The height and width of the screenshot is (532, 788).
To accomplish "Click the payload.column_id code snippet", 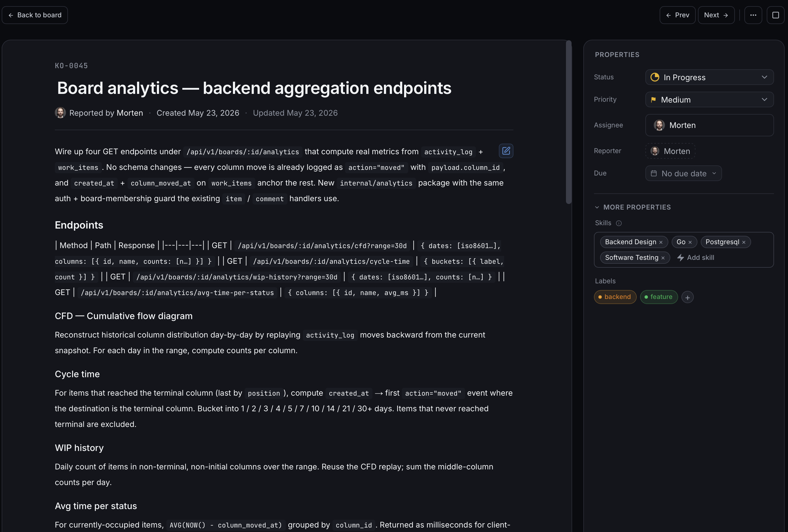I will pos(465,168).
